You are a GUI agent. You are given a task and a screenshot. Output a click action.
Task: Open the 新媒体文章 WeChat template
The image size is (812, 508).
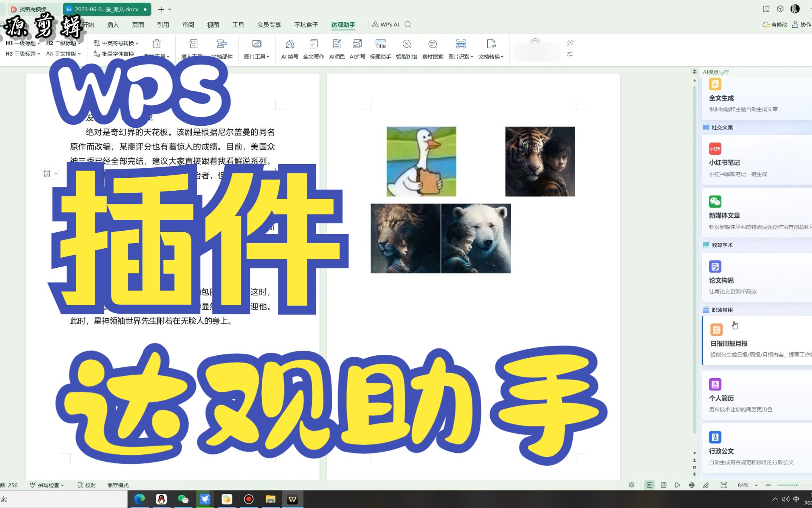tap(757, 213)
